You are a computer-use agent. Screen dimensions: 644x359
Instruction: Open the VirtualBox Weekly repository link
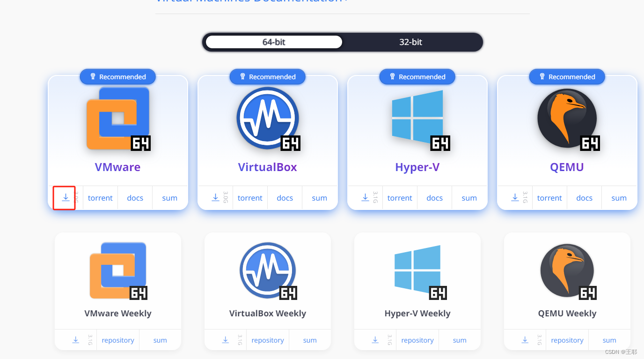[268, 340]
